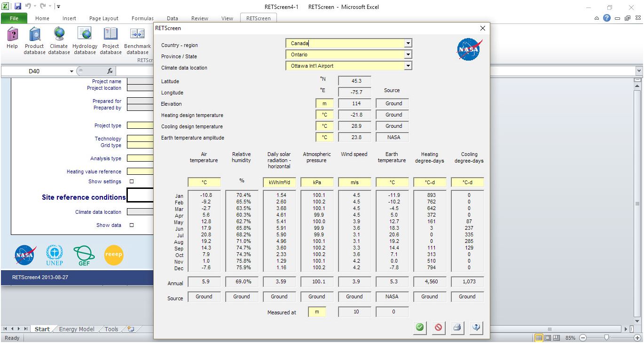Close the RETScreen climate dialog
The width and height of the screenshot is (644, 343).
[x=482, y=28]
